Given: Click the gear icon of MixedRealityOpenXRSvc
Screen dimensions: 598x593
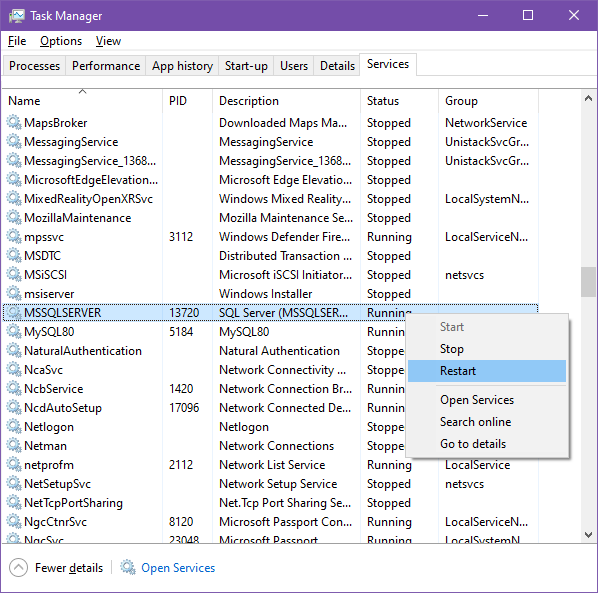Looking at the screenshot, I should [x=14, y=198].
